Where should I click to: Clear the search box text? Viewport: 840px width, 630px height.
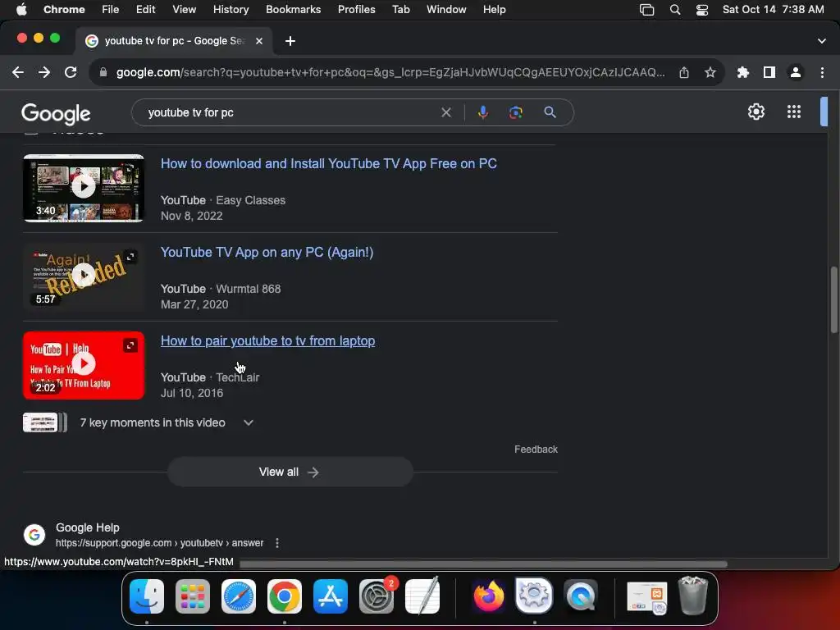pos(445,112)
